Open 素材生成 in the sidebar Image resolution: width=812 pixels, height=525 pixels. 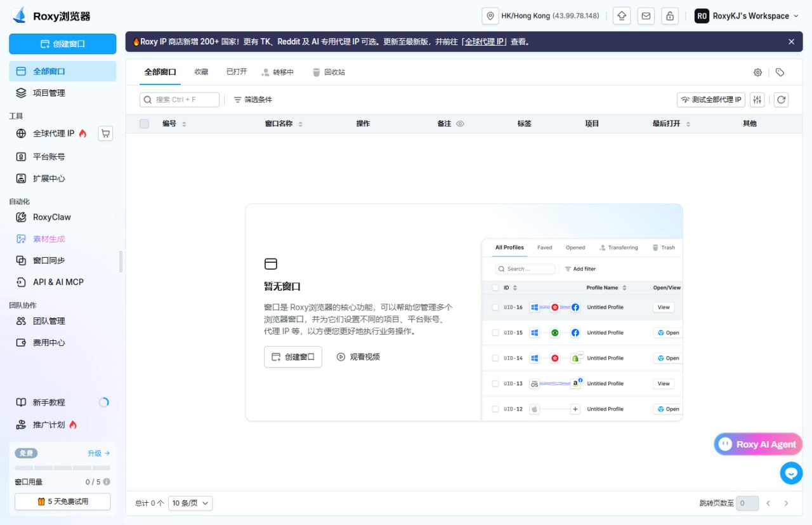point(63,239)
